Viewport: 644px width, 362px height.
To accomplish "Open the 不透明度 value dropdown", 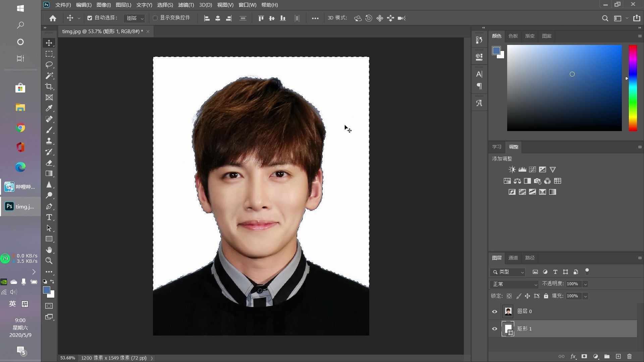I will point(586,284).
